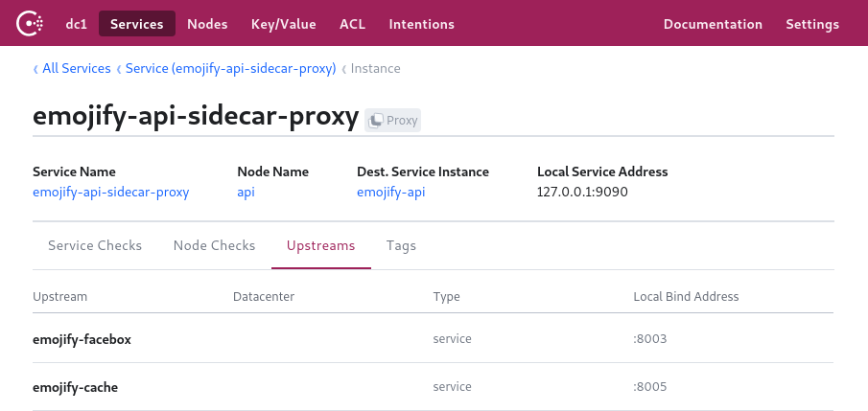Open Settings in the top bar

click(x=811, y=24)
